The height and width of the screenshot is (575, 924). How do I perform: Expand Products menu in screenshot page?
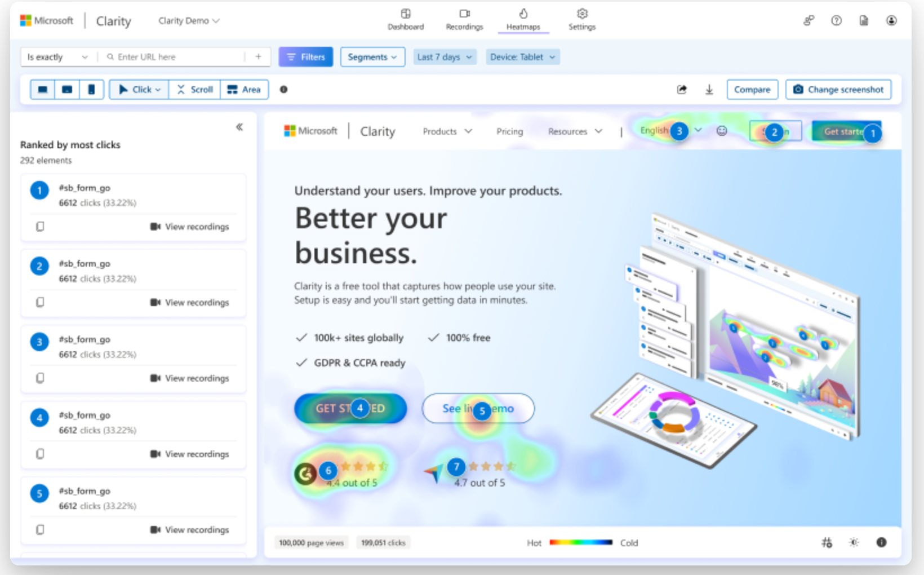point(447,131)
